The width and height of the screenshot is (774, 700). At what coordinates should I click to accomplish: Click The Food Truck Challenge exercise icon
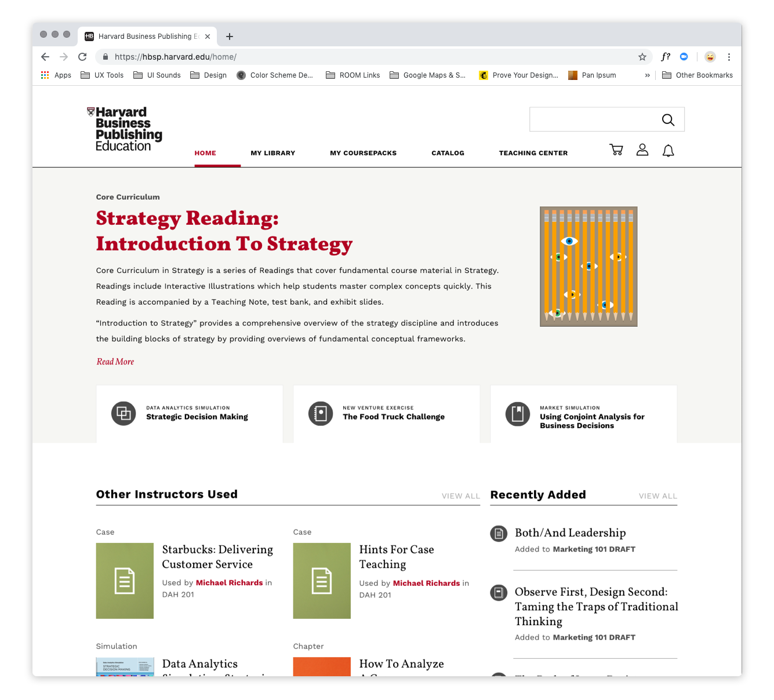tap(321, 414)
